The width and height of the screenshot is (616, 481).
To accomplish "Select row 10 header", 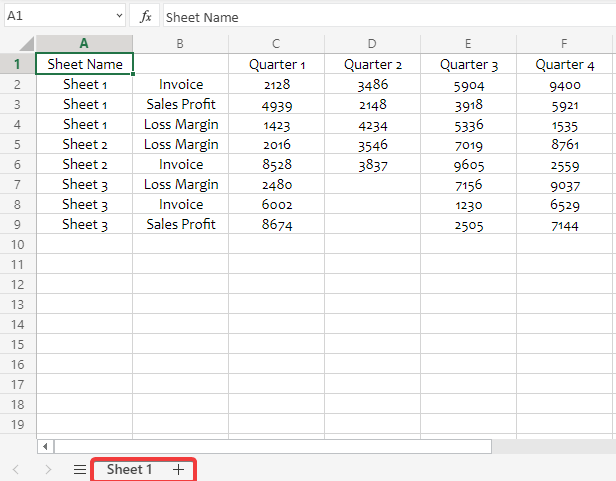I will pos(17,244).
